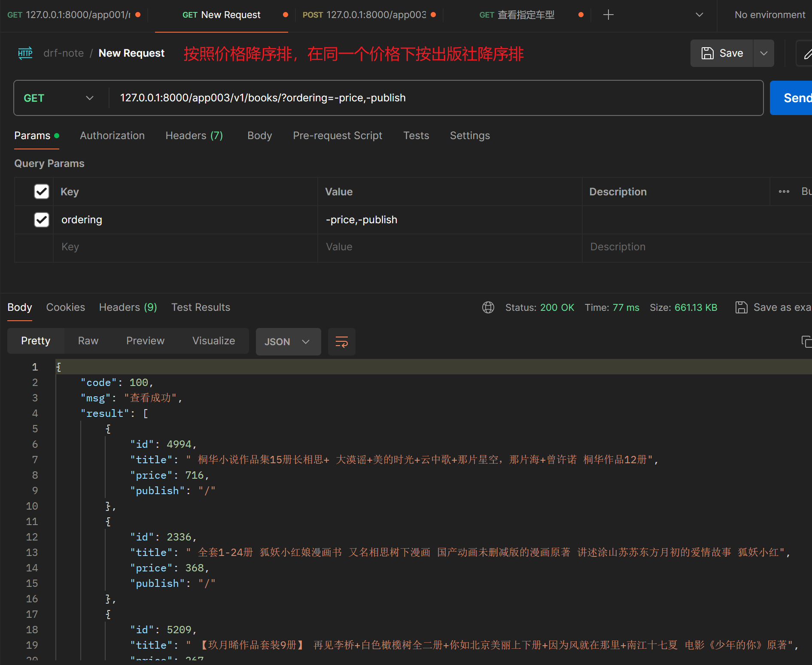
Task: Open the No environment selector
Action: (769, 15)
